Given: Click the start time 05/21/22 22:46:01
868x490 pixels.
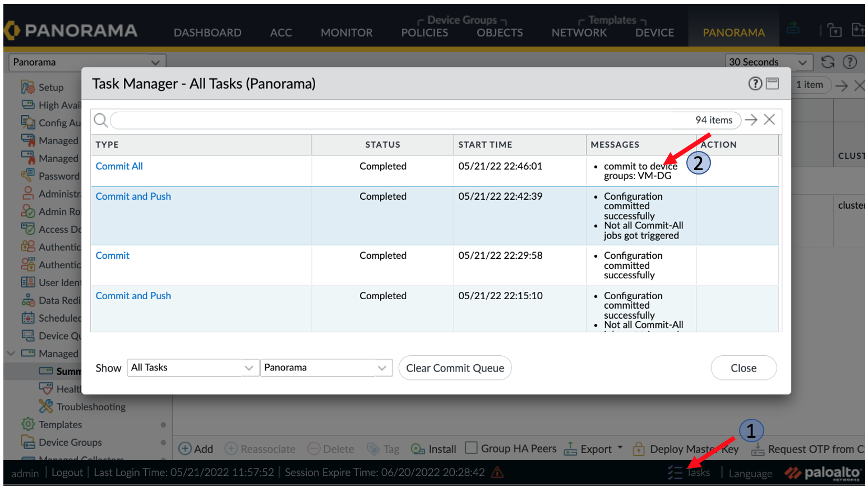Looking at the screenshot, I should click(500, 166).
